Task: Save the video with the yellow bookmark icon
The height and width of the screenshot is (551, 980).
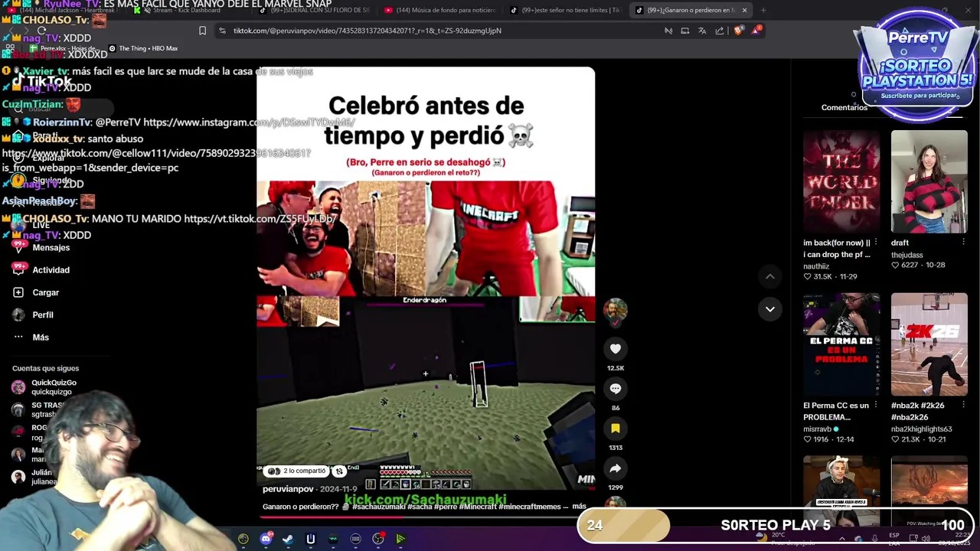Action: [x=616, y=429]
